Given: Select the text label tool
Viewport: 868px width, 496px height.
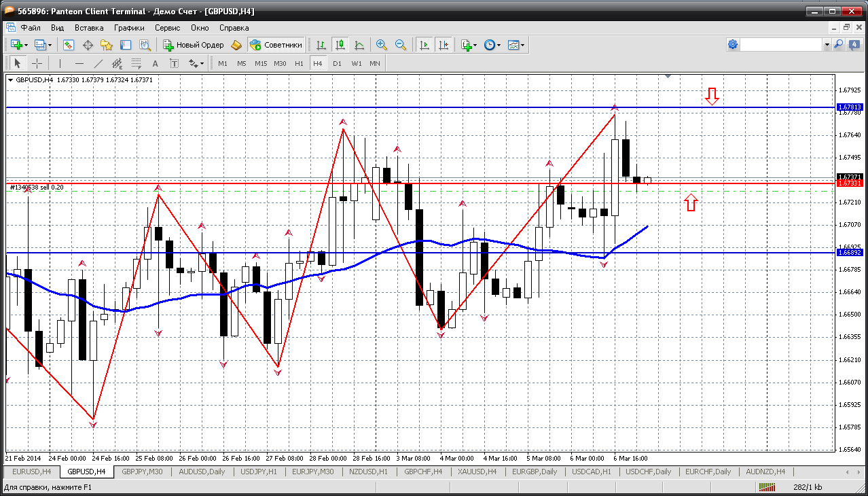Looking at the screenshot, I should [x=174, y=63].
